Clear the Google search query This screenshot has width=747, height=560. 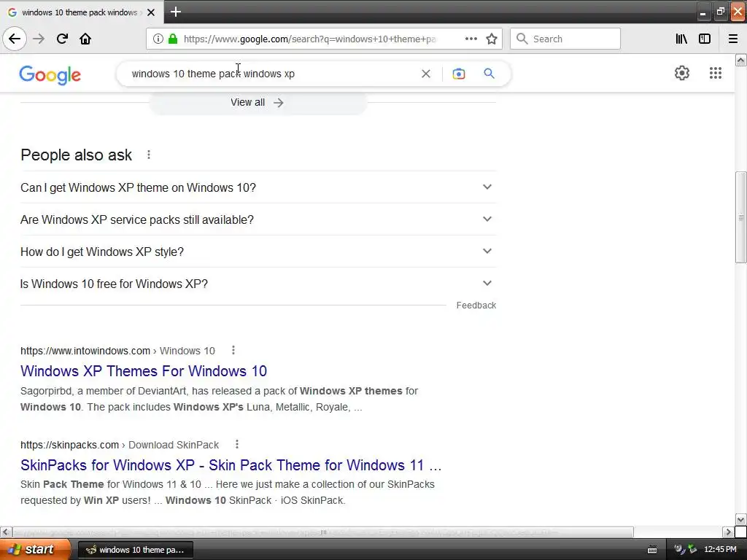(426, 74)
